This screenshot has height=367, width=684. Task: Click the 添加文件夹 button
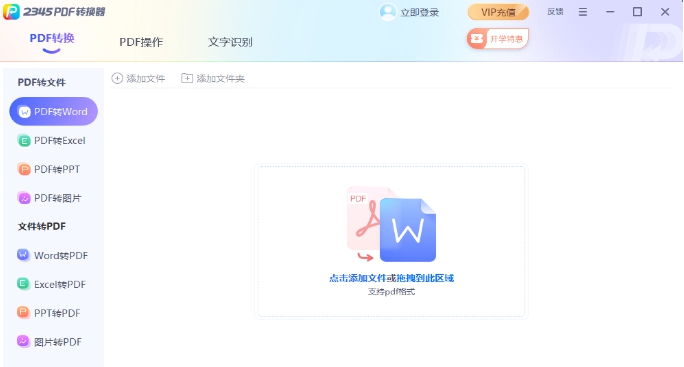pyautogui.click(x=213, y=79)
